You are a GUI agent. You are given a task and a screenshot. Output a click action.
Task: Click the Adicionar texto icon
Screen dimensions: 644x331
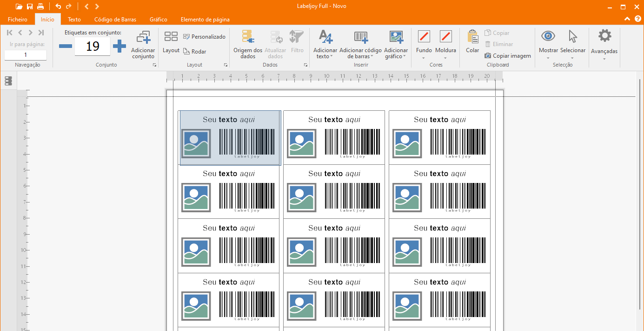point(325,37)
